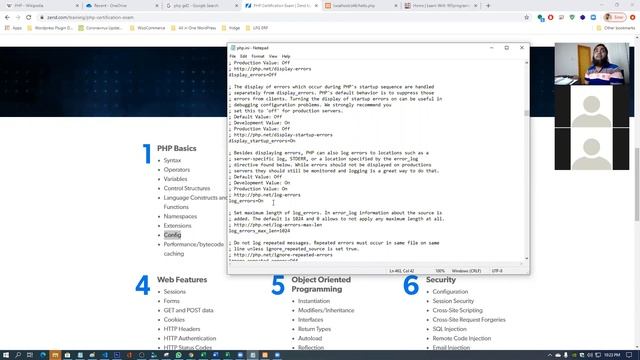640x360 pixels.
Task: Click the red Opera-style extension icon
Action: click(x=551, y=18)
